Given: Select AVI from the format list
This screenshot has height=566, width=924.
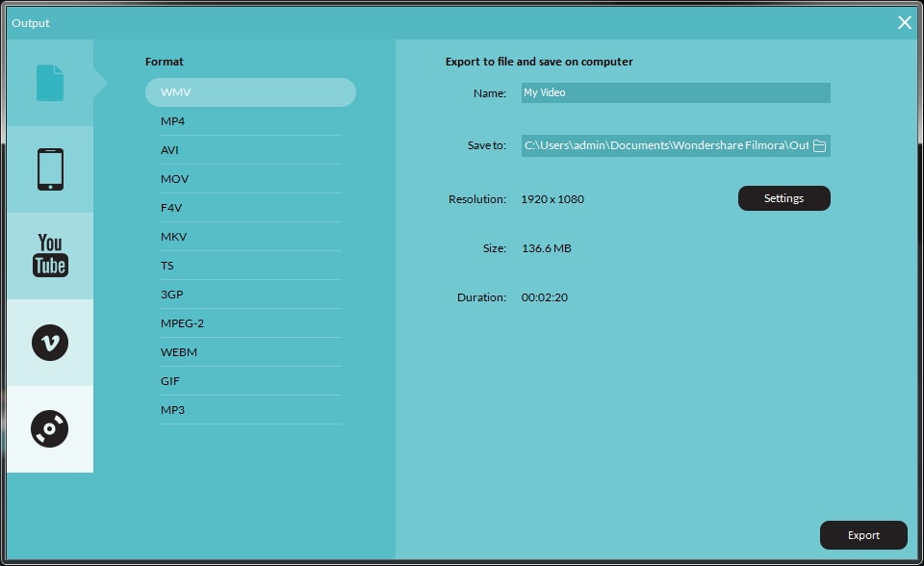Looking at the screenshot, I should (250, 150).
